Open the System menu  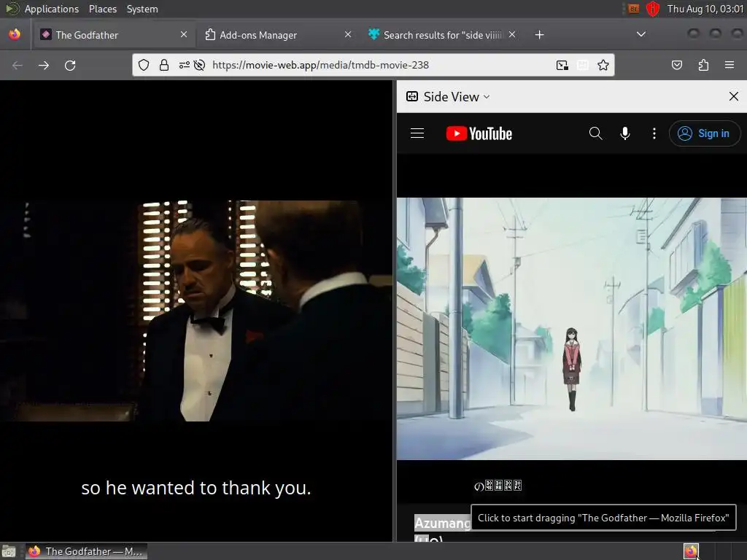coord(142,9)
